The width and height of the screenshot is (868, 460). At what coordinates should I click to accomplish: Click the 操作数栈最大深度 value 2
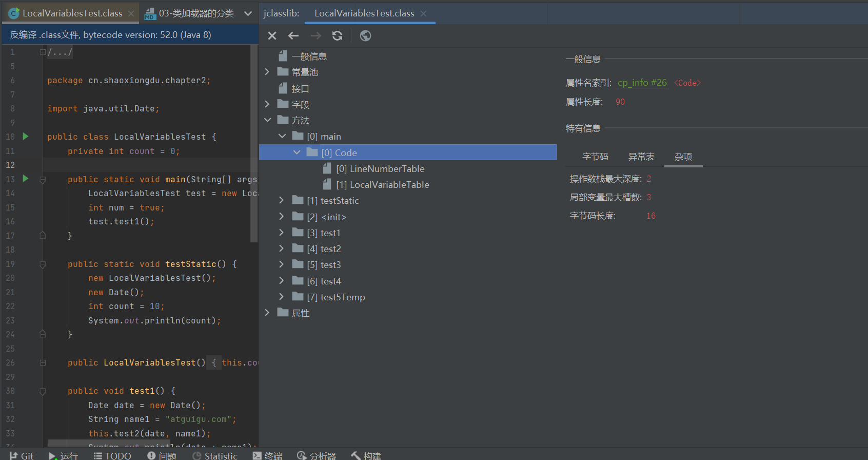tap(649, 179)
